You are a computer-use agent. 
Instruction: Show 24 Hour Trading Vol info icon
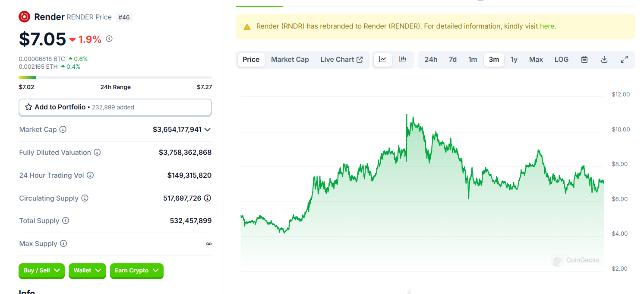[x=90, y=175]
